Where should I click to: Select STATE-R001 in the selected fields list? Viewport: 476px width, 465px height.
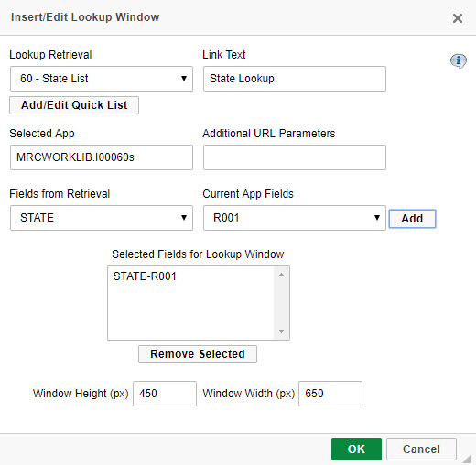(145, 276)
